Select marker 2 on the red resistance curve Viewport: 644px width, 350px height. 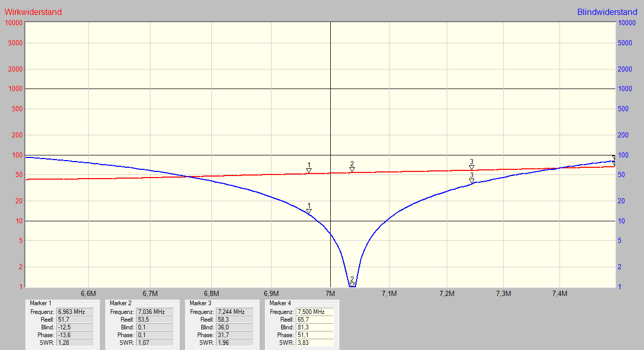[352, 169]
